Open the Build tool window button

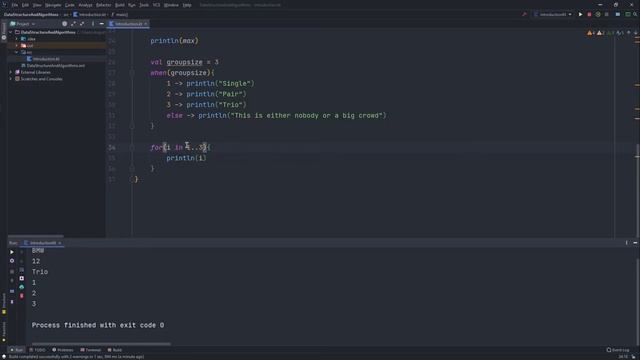click(x=115, y=350)
